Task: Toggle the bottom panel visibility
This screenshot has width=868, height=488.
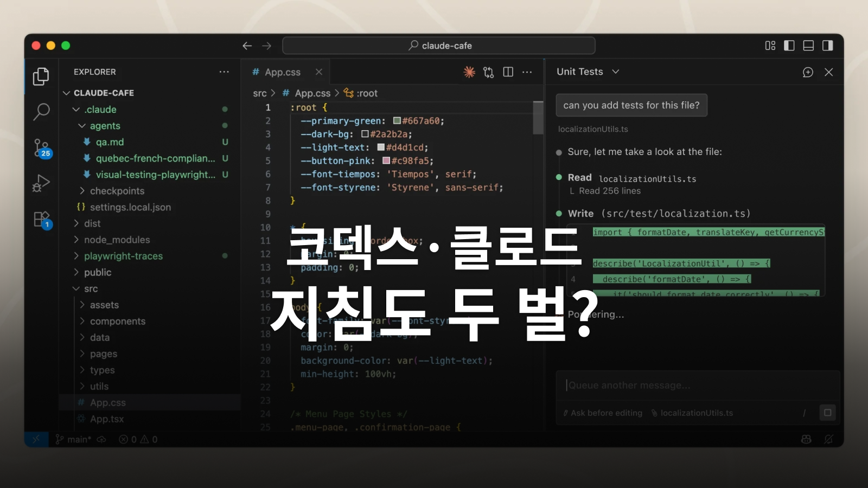Action: coord(808,46)
